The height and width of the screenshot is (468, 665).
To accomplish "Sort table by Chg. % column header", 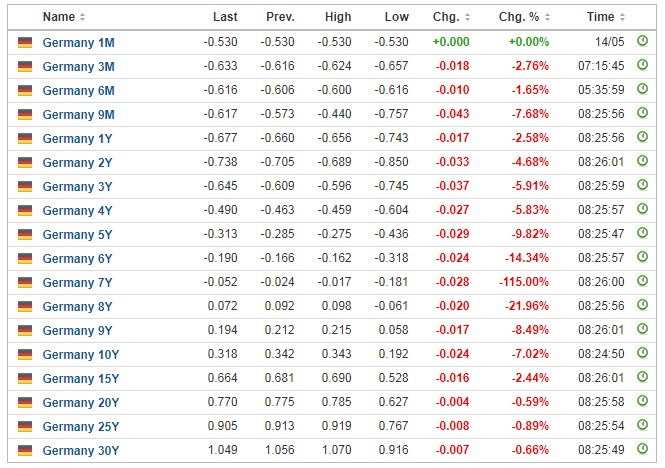I will click(524, 17).
